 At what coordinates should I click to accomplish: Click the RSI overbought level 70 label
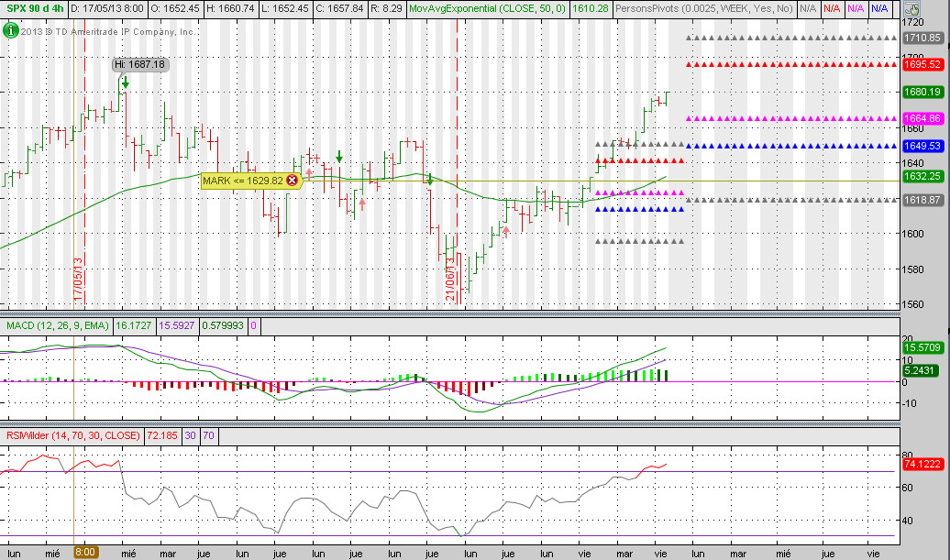tap(208, 436)
